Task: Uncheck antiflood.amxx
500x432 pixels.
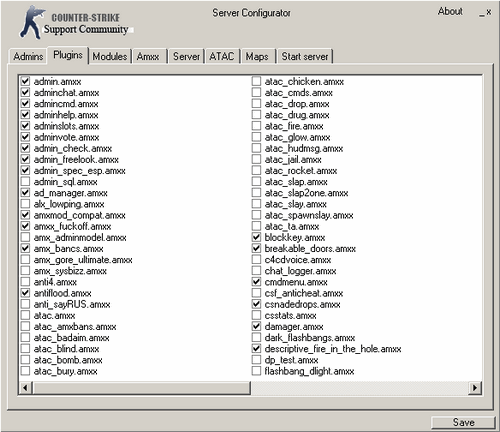Action: coord(25,293)
